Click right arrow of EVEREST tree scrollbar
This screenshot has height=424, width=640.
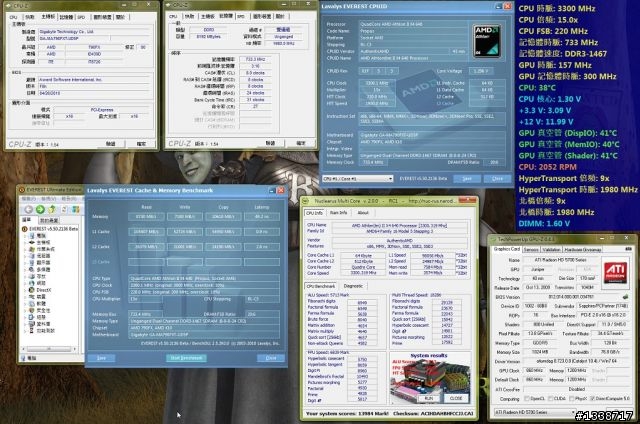tap(75, 349)
